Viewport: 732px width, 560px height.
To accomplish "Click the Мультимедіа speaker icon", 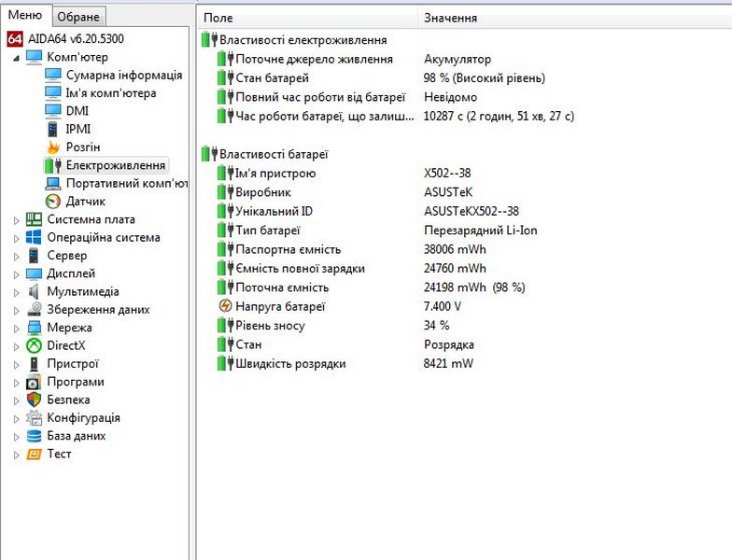I will [x=33, y=291].
